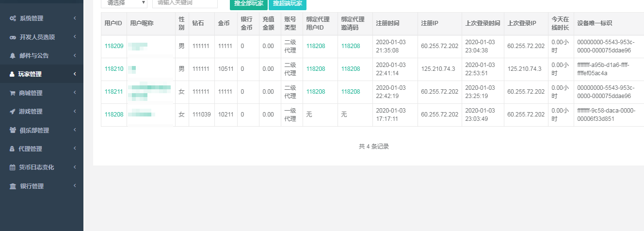This screenshot has height=231, width=644.
Task: Click the calendar icon for 货币日志变化
Action: [13, 167]
